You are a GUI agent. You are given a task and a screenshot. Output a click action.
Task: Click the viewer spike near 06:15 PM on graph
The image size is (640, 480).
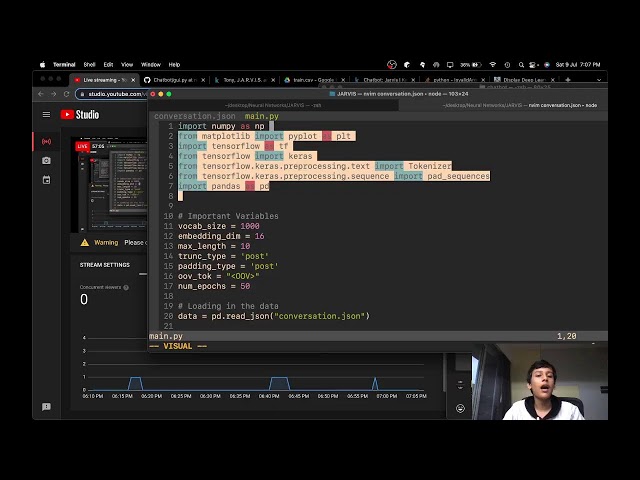point(135,384)
